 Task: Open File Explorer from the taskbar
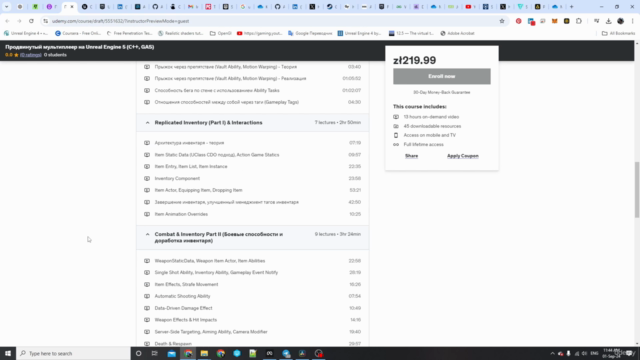pyautogui.click(x=204, y=353)
